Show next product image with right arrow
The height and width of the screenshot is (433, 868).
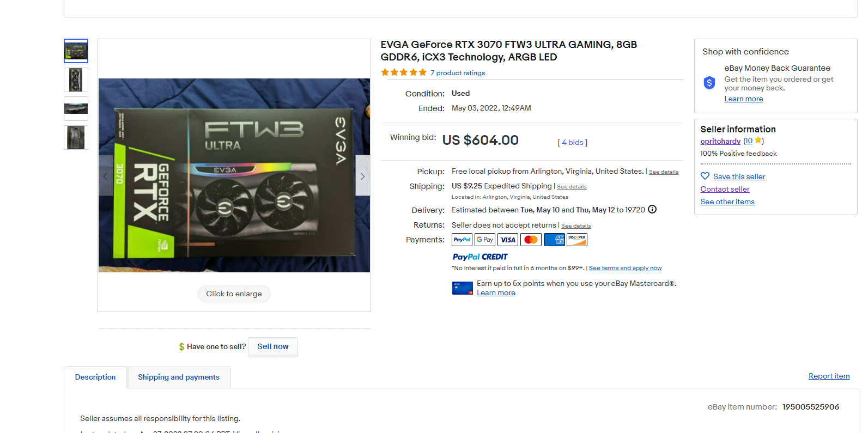click(x=363, y=176)
